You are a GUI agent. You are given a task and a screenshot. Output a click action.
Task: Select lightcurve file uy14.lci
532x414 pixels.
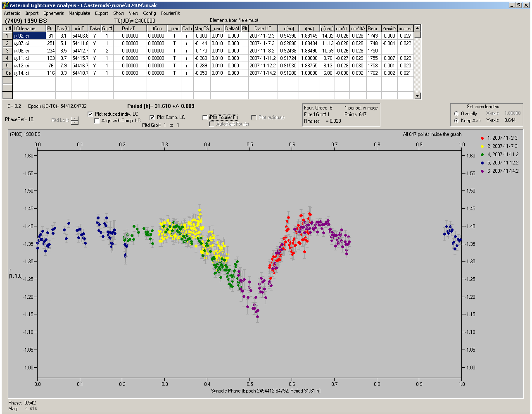[29, 73]
